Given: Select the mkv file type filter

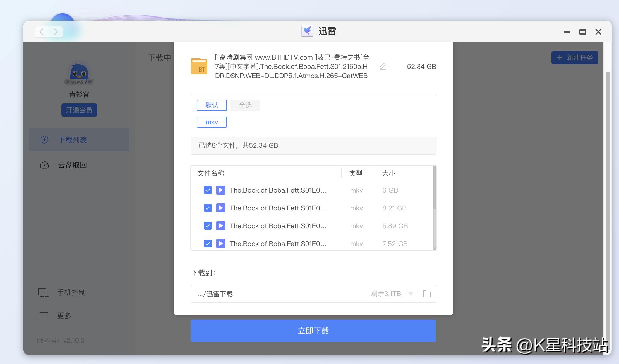Looking at the screenshot, I should 212,122.
